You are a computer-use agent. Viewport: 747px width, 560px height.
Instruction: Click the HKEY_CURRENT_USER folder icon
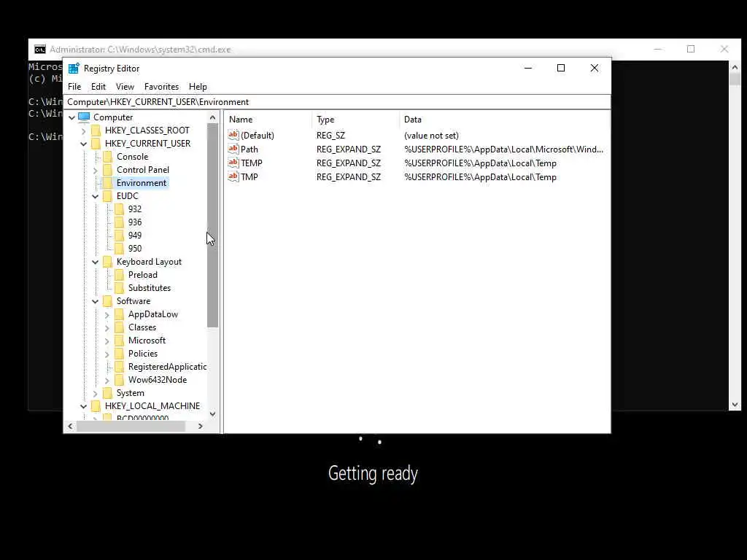coord(96,144)
